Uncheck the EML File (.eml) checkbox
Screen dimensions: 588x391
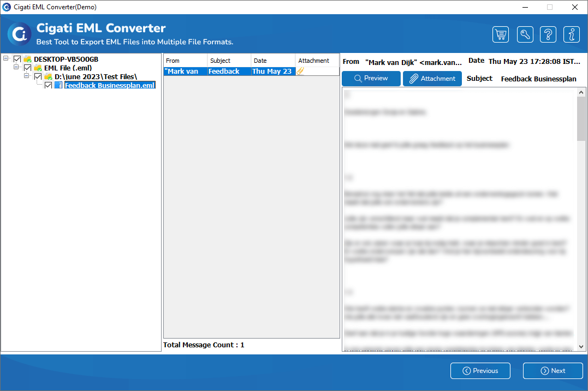point(27,68)
